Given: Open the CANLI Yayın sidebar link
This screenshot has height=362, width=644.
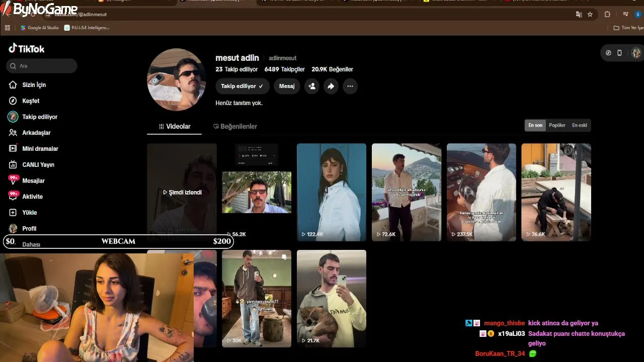Looking at the screenshot, I should [38, 165].
